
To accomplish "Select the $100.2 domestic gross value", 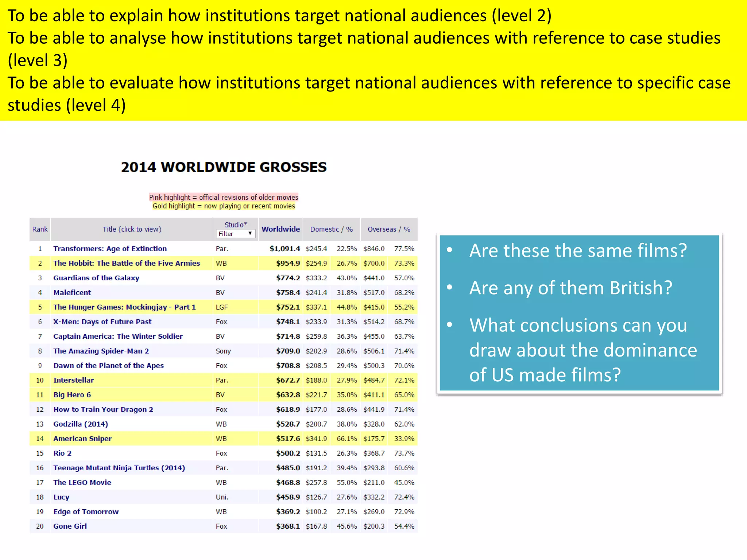I will click(317, 512).
